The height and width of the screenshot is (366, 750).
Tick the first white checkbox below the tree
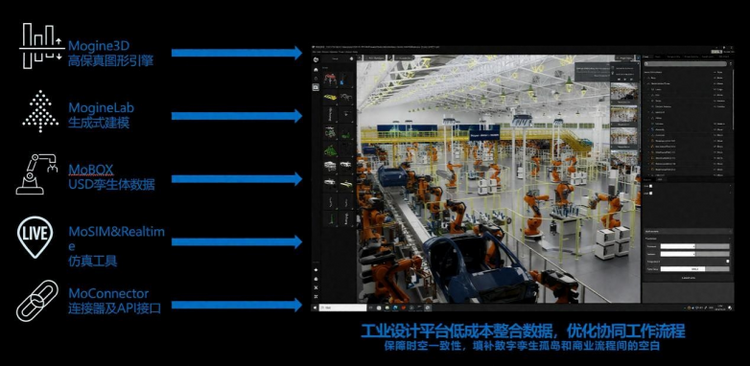tap(651, 186)
